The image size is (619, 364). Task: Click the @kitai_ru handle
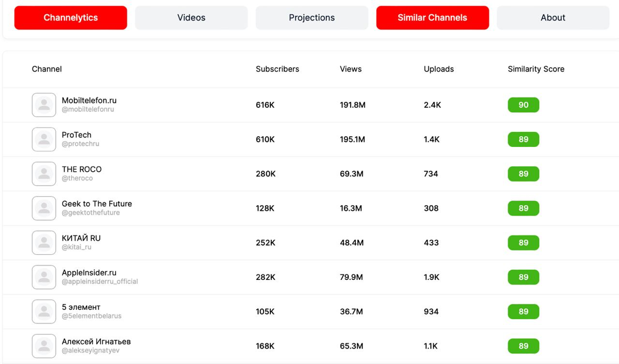77,247
